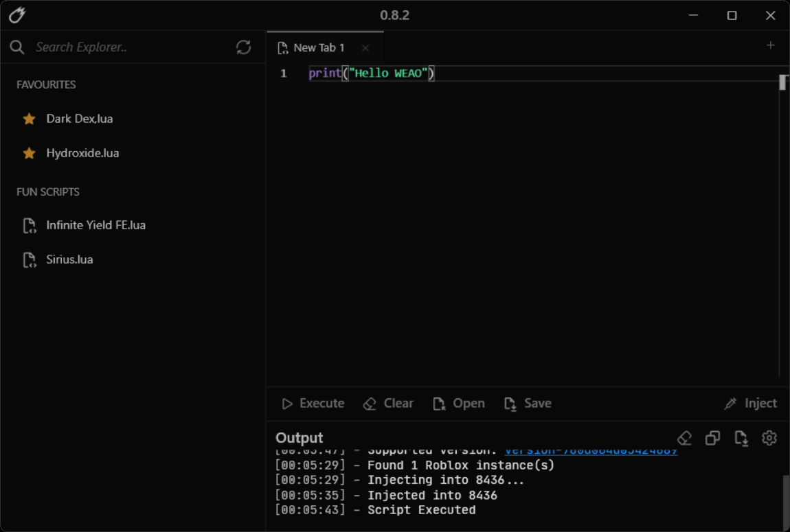Click the star icon beside Dark Dex.lua
This screenshot has width=790, height=532.
coord(30,119)
